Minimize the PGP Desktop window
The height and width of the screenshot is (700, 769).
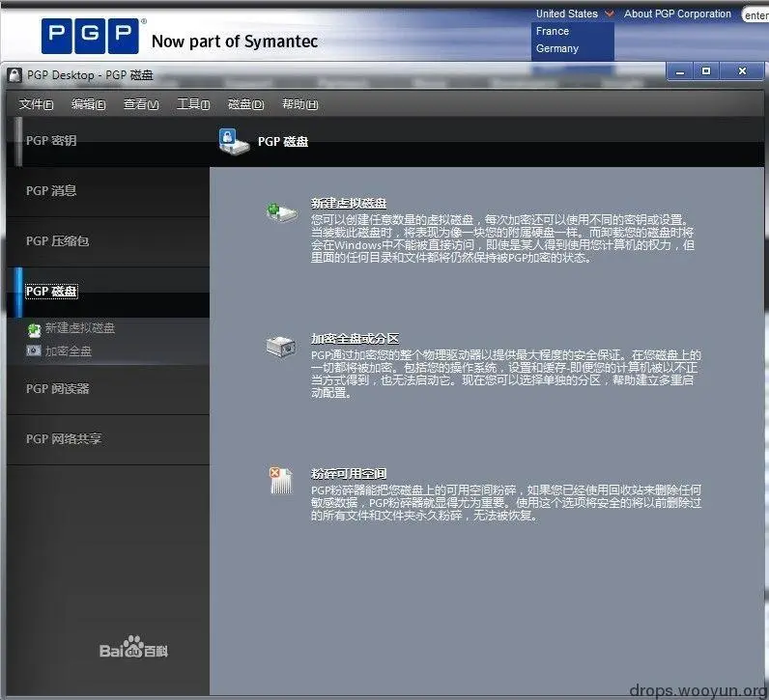coord(680,71)
